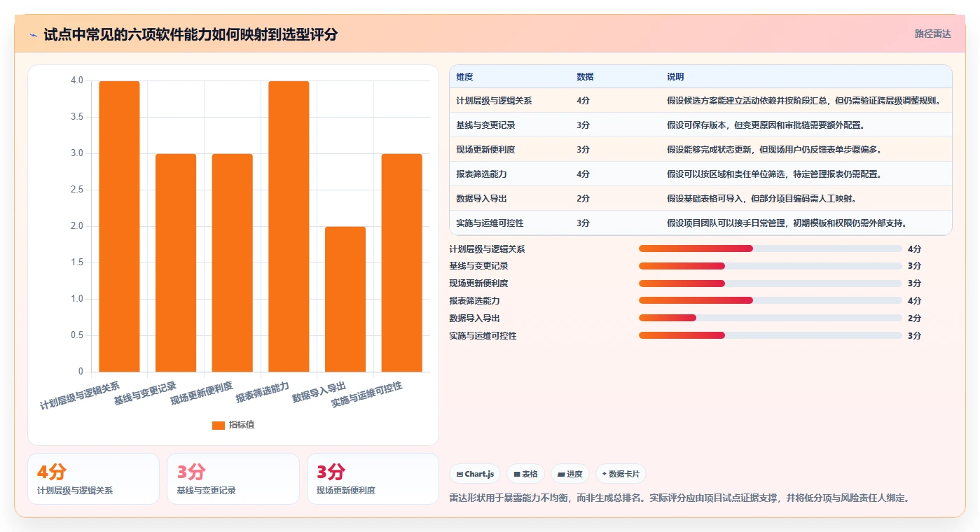The image size is (980, 532).
Task: Click the 2.5 y-axis label
Action: [x=77, y=190]
